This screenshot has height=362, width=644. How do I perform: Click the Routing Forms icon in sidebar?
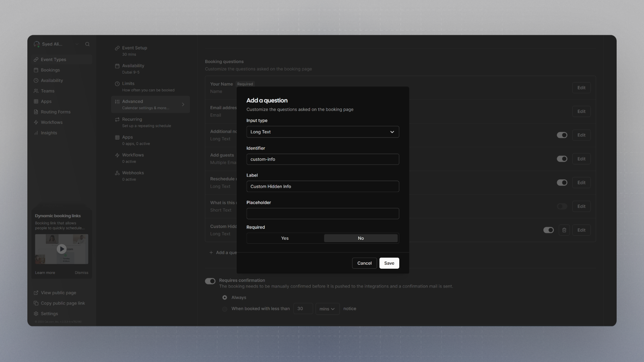[36, 112]
